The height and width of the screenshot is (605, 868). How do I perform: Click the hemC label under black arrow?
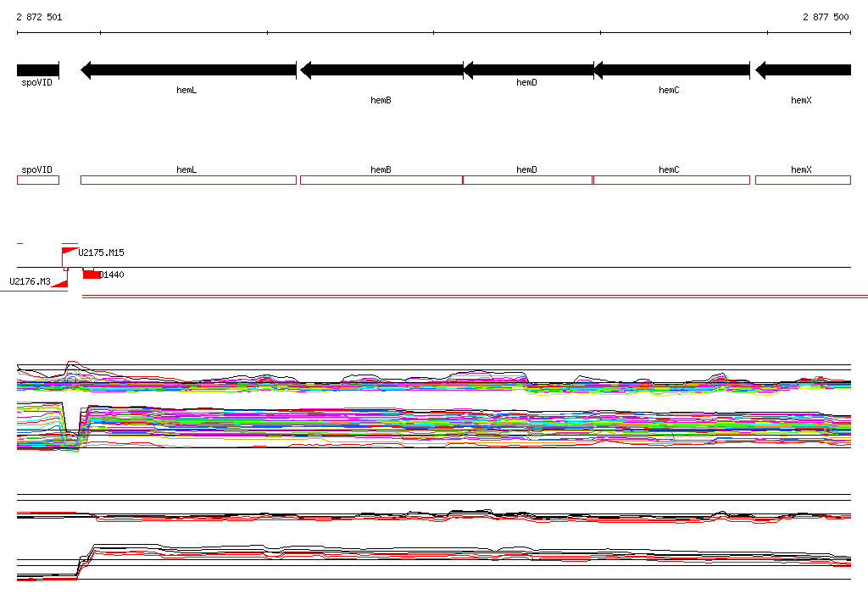(669, 90)
